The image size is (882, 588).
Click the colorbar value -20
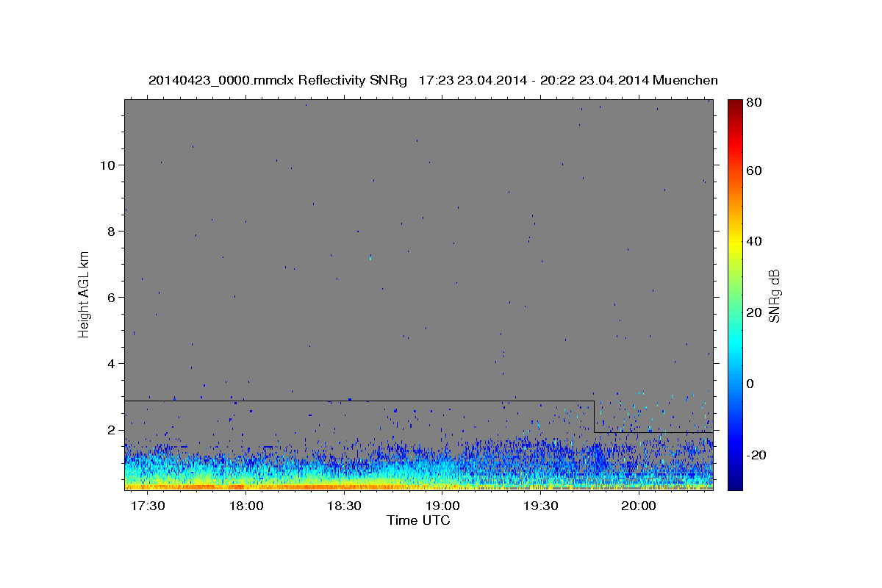click(757, 455)
